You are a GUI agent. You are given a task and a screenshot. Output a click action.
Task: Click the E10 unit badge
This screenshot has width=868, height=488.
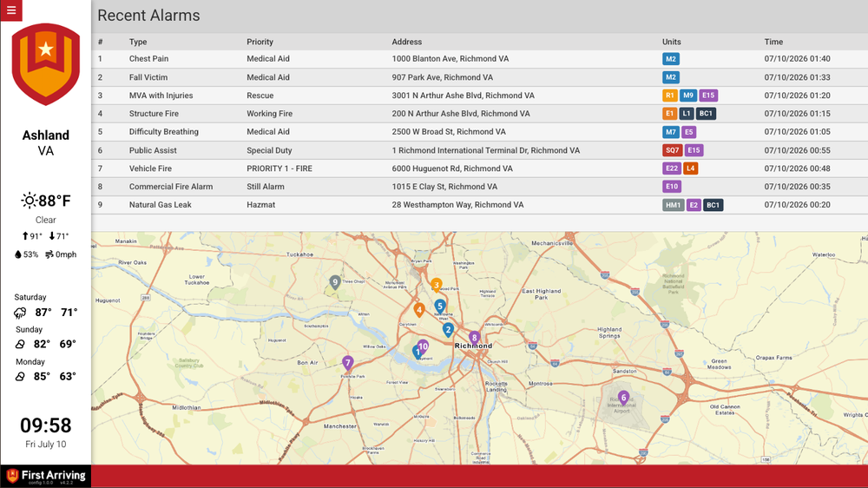672,187
